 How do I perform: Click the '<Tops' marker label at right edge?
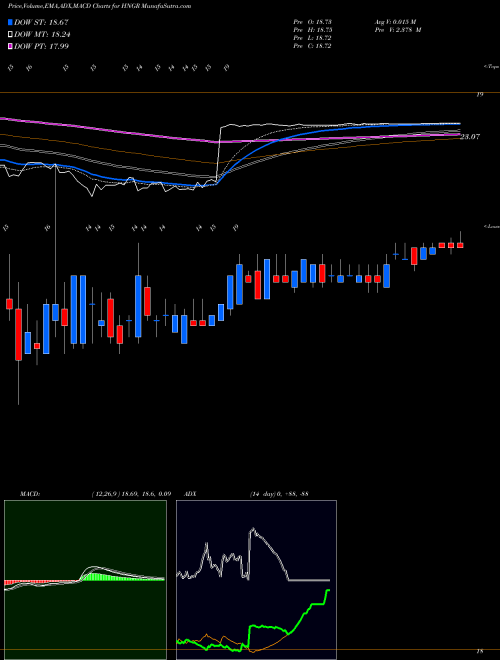click(491, 67)
